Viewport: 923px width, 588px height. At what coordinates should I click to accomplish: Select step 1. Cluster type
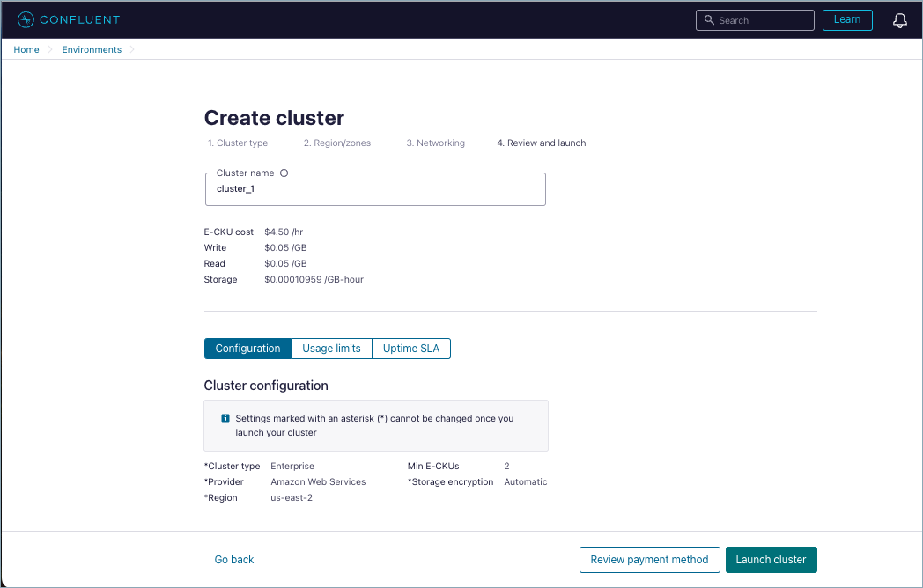[237, 143]
